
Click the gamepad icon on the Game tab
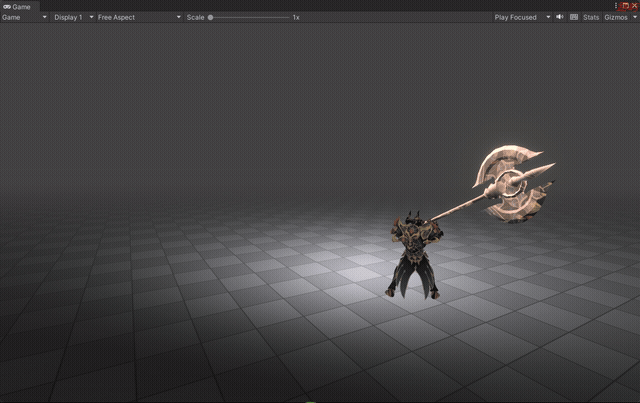pyautogui.click(x=7, y=7)
